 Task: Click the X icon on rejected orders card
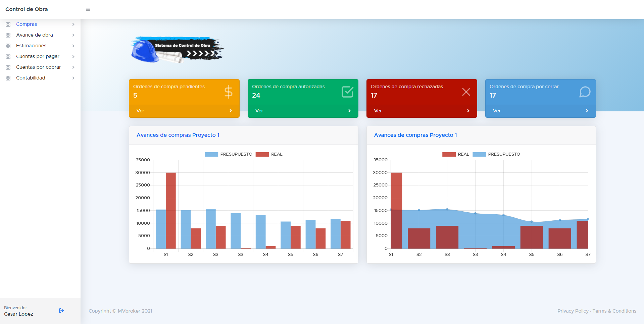(x=466, y=92)
